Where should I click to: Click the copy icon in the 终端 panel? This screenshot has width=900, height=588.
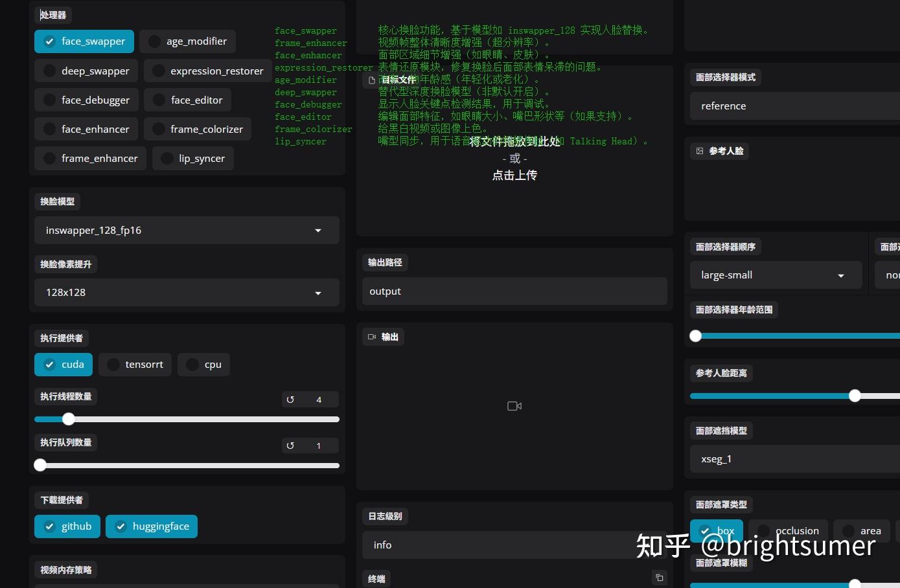click(659, 578)
